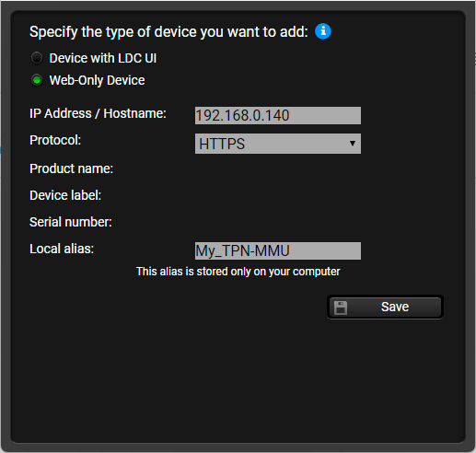476x453 pixels.
Task: Click the 'Specify the type of device' heading text
Action: (x=168, y=32)
